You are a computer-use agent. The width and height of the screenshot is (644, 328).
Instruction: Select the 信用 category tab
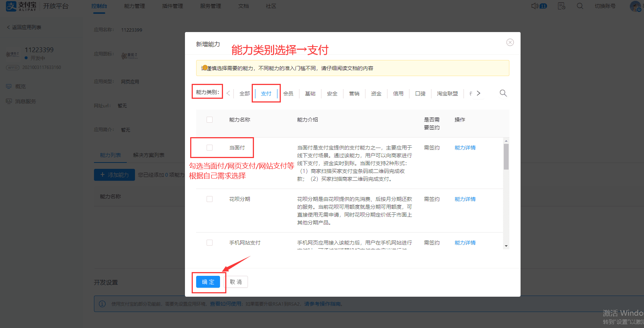[x=398, y=94]
